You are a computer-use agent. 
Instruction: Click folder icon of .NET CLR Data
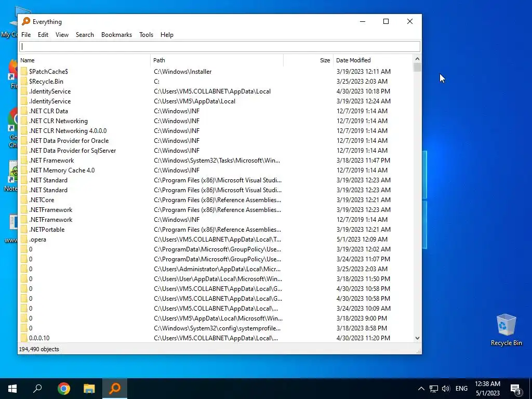pos(24,111)
